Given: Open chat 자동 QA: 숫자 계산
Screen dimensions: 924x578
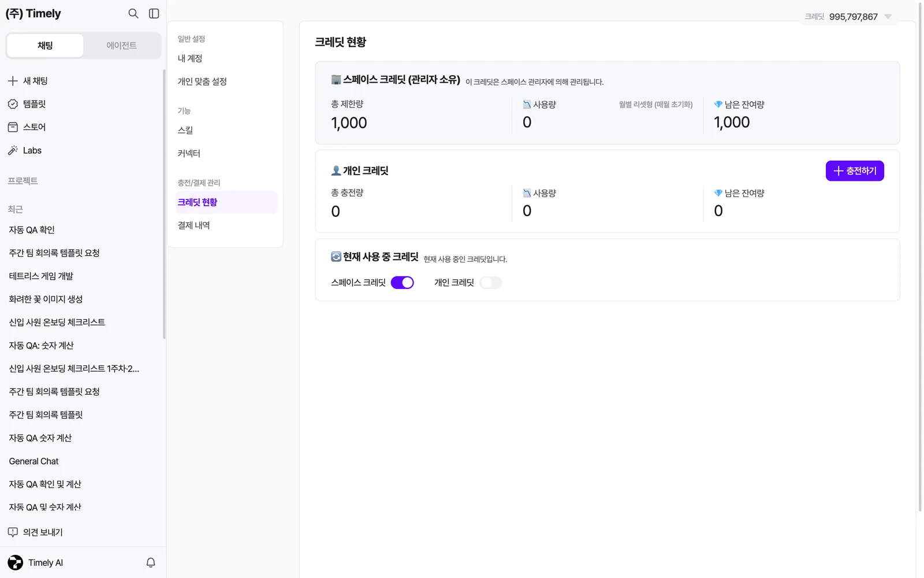Looking at the screenshot, I should (41, 346).
